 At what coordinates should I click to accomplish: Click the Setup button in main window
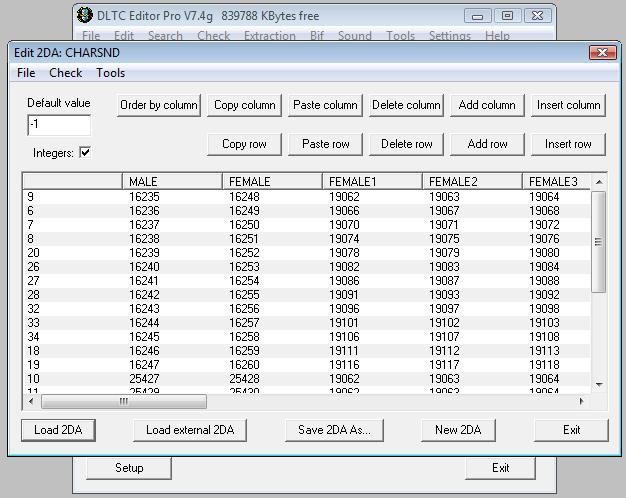click(x=129, y=468)
